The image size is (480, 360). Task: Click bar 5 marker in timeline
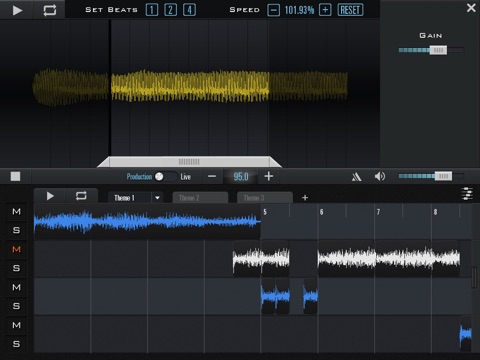265,212
